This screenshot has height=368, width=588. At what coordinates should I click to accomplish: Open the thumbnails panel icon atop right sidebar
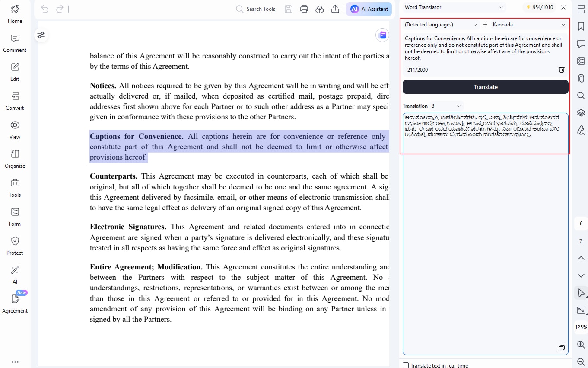coord(581,9)
